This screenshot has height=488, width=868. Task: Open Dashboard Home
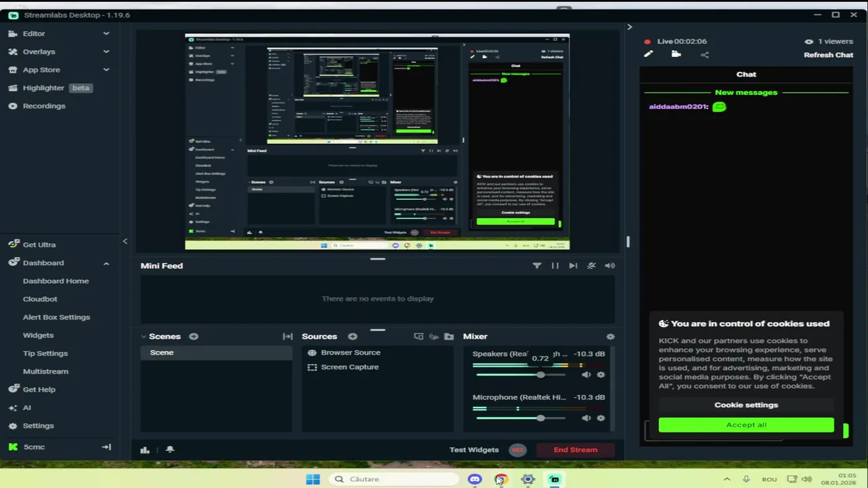click(x=56, y=281)
